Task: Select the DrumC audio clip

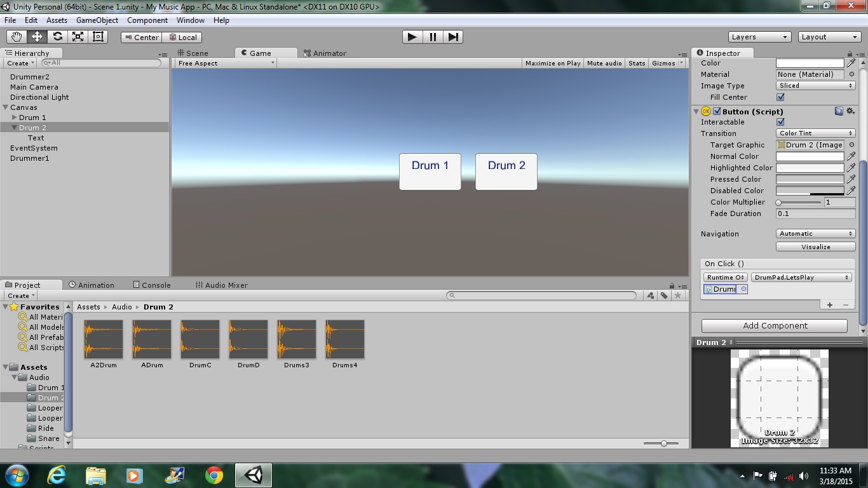Action: [200, 344]
